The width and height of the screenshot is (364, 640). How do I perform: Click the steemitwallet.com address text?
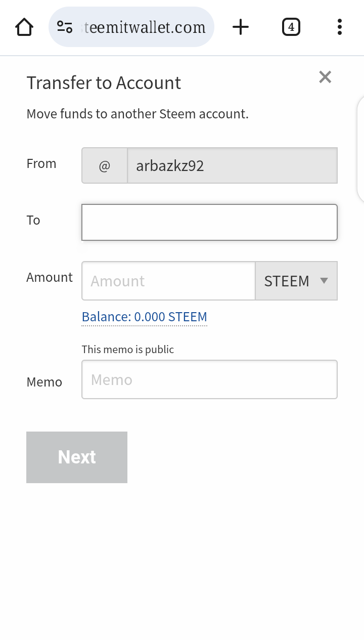145,27
